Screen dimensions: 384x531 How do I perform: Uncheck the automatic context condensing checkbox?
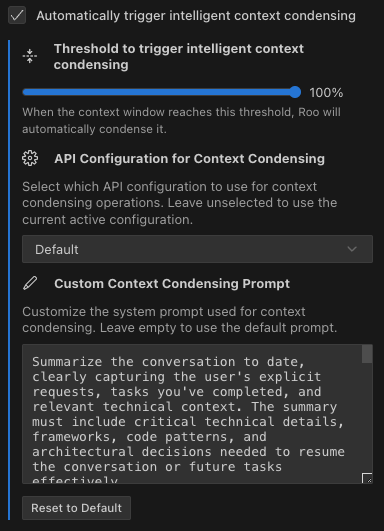17,15
